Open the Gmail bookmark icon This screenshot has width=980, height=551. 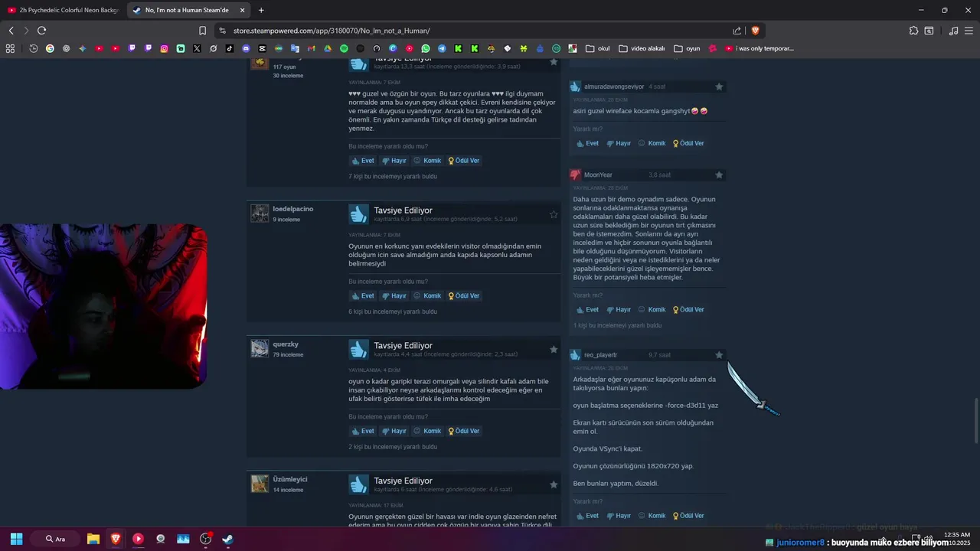pos(312,48)
